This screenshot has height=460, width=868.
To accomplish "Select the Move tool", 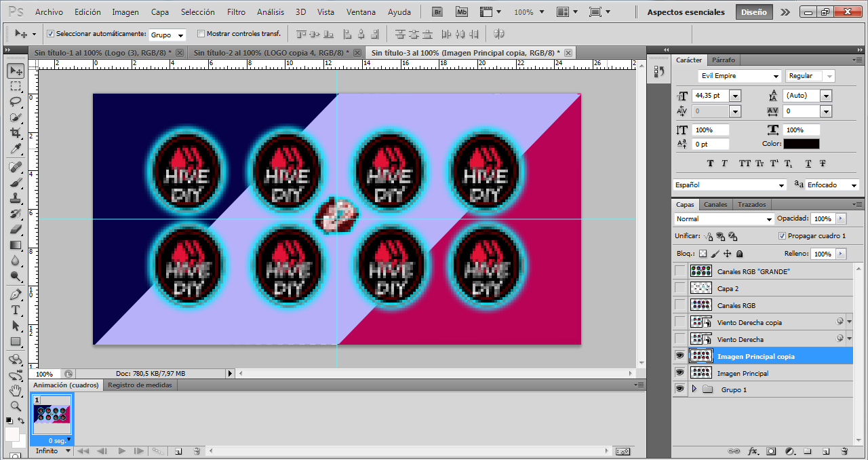I will [x=16, y=71].
